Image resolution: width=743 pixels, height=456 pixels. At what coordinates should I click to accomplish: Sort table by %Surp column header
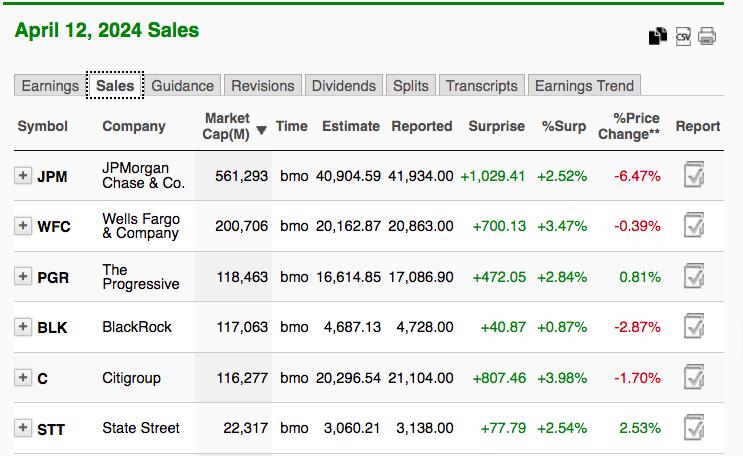564,126
